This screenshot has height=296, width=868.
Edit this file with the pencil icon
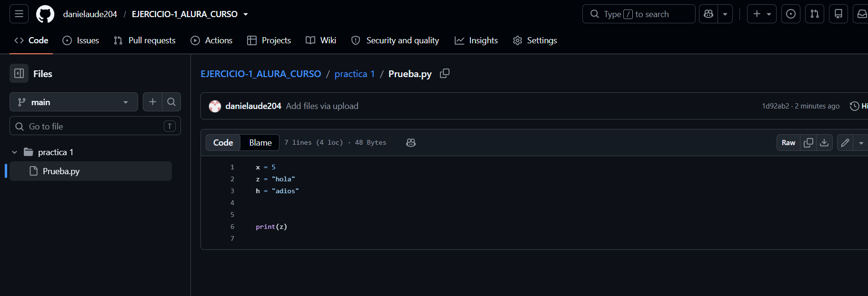(845, 143)
